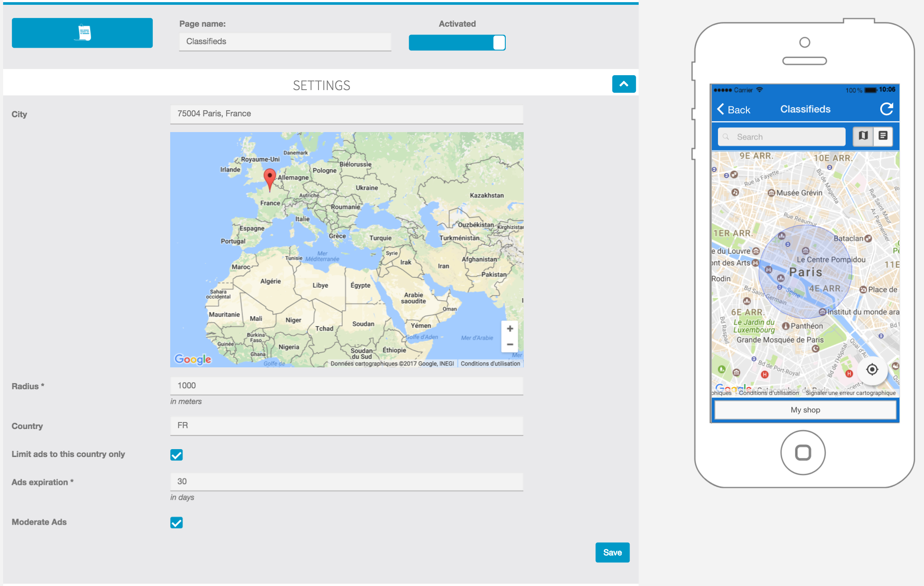Click the Radius input field
This screenshot has height=586, width=924.
click(346, 386)
